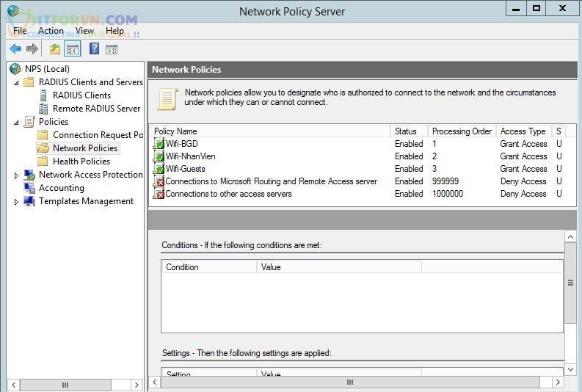The height and width of the screenshot is (392, 582).
Task: Click red deny icon for Connections to other access servers
Action: pyautogui.click(x=159, y=194)
